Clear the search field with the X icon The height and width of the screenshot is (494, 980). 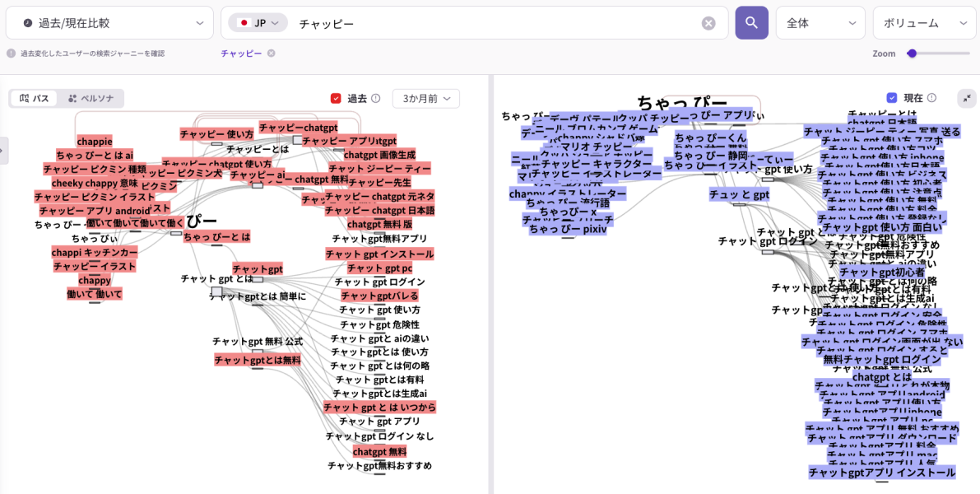point(708,23)
